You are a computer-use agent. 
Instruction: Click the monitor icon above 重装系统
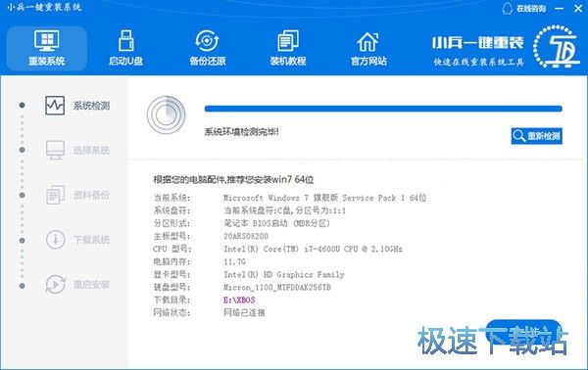(47, 40)
